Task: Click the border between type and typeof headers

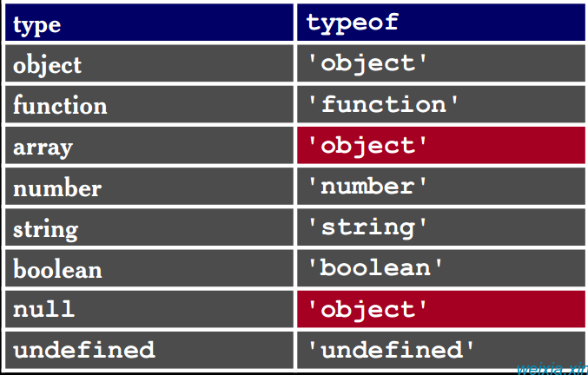Action: coord(295,23)
